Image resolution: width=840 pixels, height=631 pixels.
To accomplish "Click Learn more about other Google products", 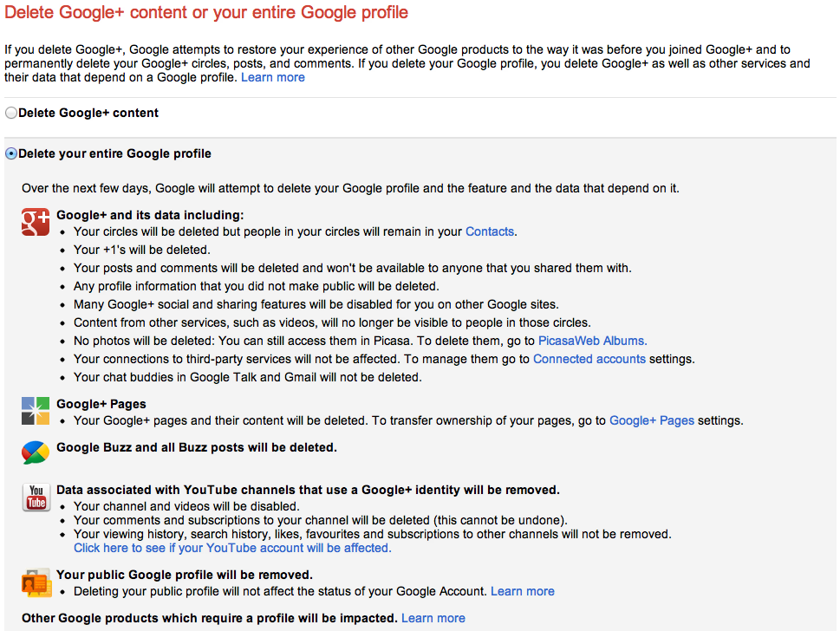I will (433, 618).
